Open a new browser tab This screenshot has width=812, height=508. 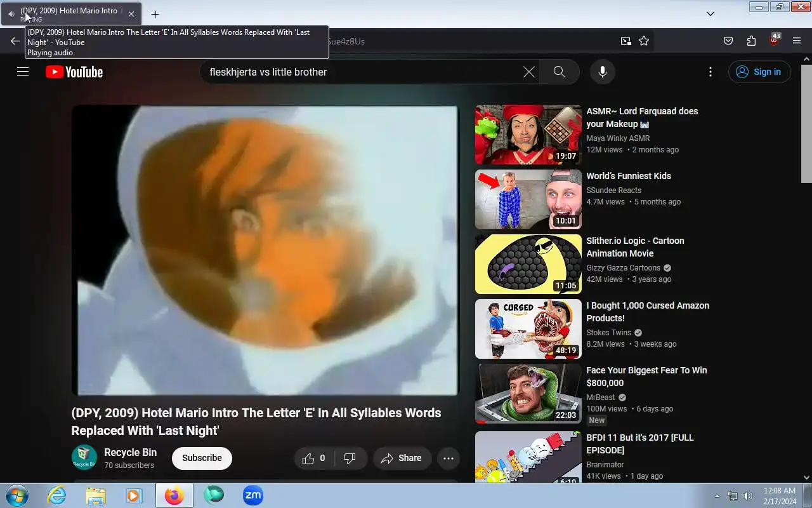point(155,14)
